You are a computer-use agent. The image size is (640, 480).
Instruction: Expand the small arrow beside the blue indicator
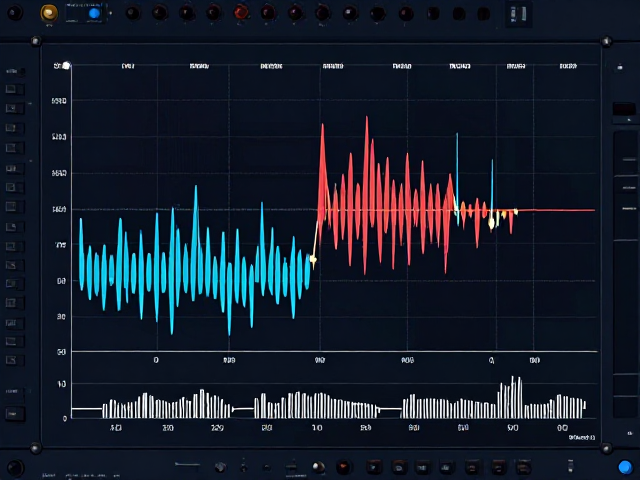click(x=110, y=13)
